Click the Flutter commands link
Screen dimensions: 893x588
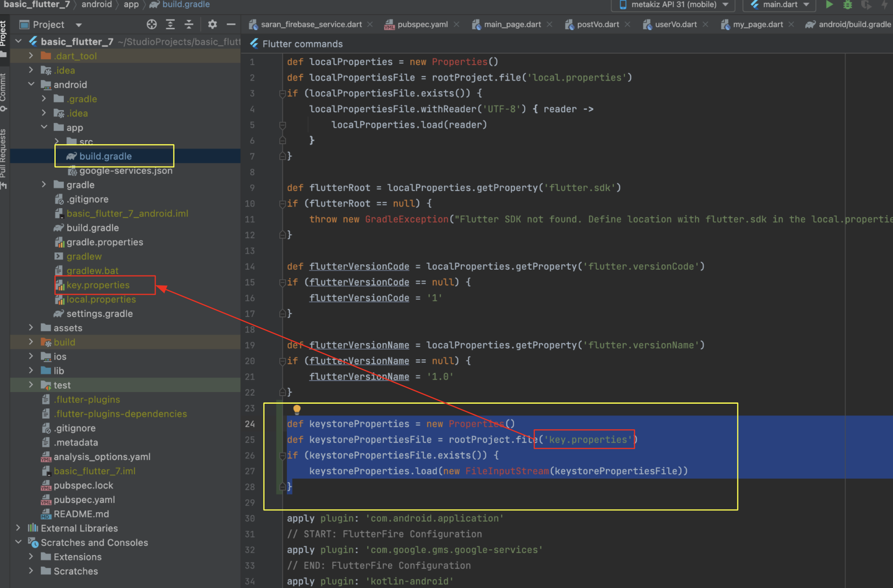302,44
